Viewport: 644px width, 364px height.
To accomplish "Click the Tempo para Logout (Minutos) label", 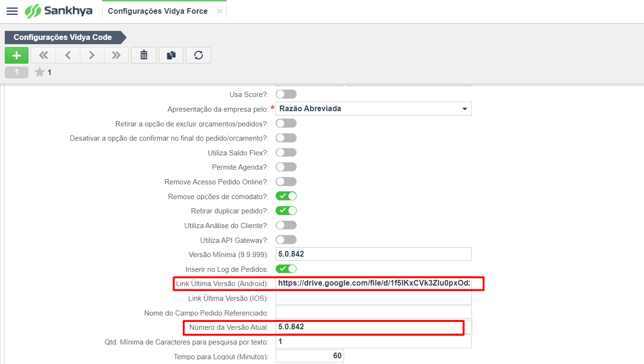I will click(x=221, y=356).
